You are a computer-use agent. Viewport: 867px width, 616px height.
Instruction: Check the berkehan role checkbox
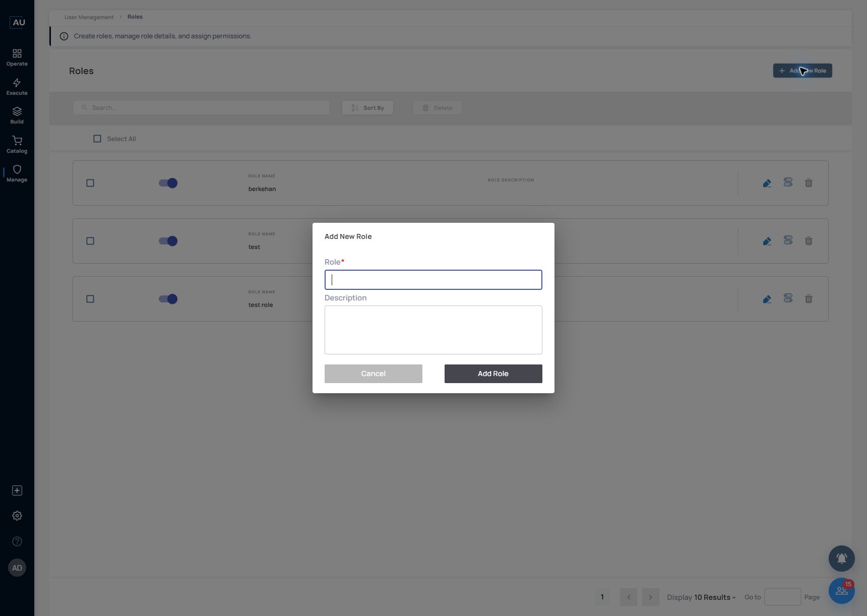pyautogui.click(x=90, y=183)
